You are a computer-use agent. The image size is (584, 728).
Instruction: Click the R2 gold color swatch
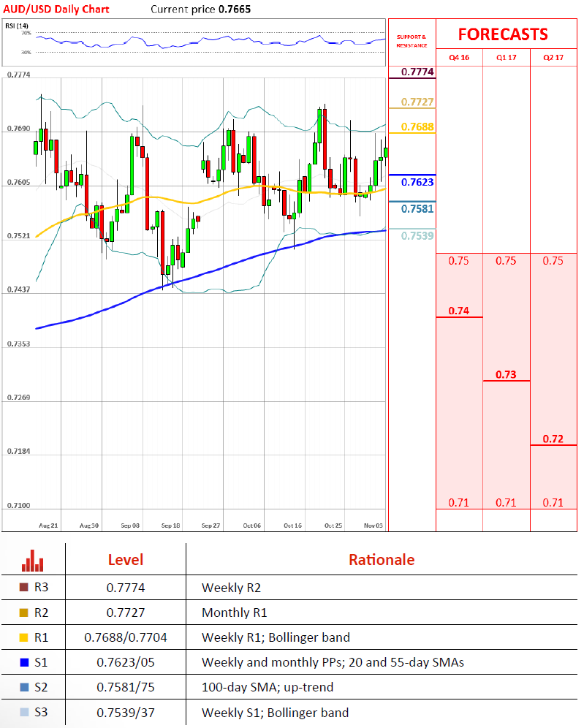(23, 613)
